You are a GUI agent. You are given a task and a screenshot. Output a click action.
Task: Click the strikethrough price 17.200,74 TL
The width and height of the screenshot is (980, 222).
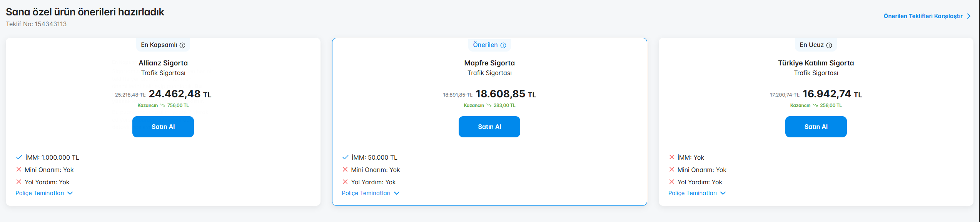(x=785, y=95)
